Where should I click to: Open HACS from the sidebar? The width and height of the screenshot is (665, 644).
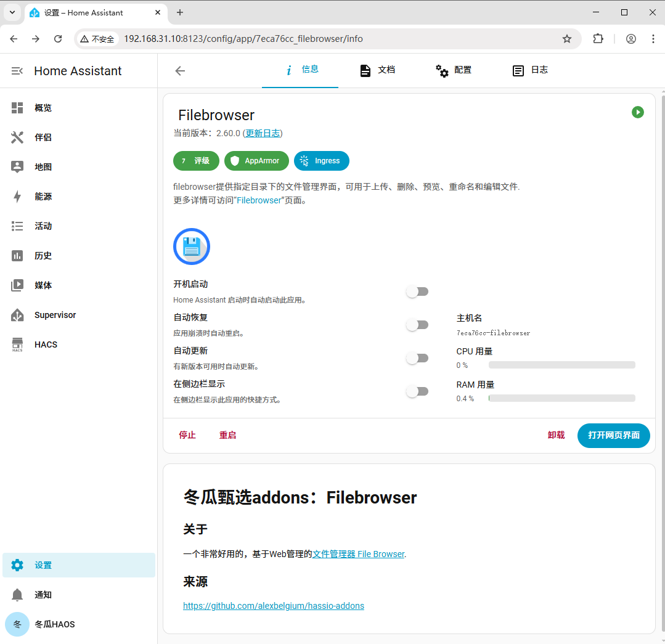[78, 344]
